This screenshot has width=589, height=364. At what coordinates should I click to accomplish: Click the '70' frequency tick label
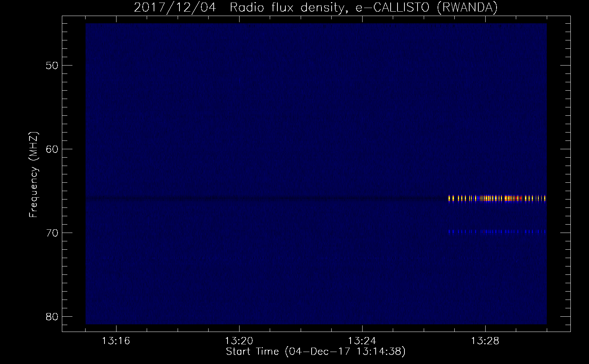(x=52, y=233)
